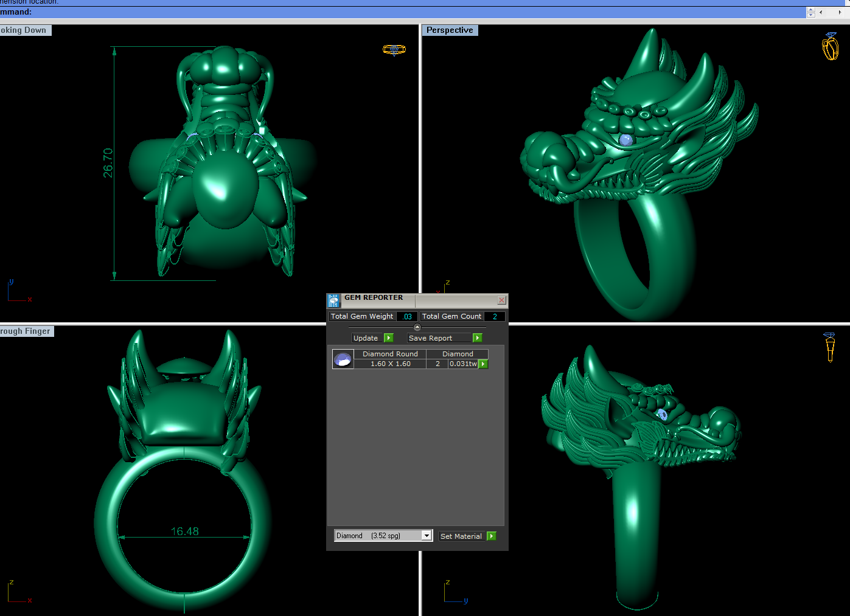The image size is (850, 616).
Task: Select the '0.031tw' weight cell
Action: pyautogui.click(x=463, y=364)
